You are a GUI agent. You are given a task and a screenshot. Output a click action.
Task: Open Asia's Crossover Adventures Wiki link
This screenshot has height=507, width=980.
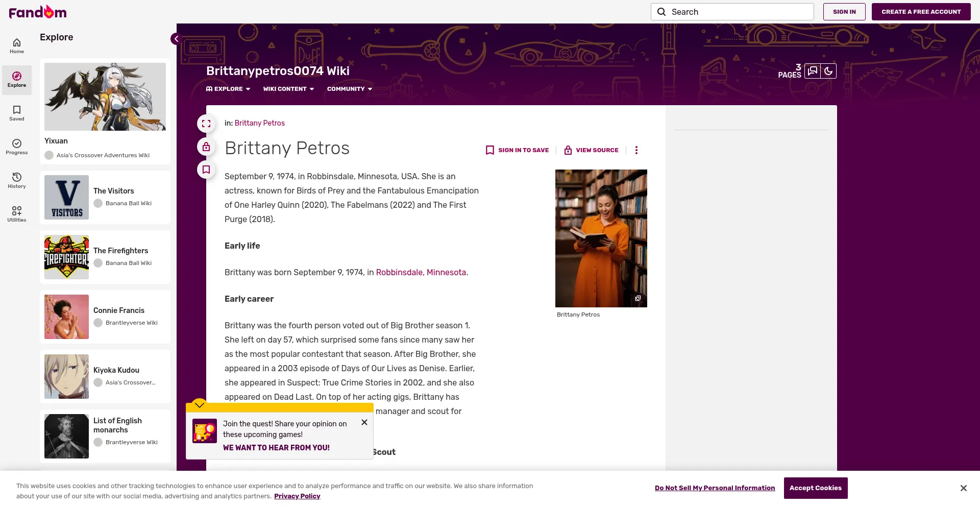[103, 155]
